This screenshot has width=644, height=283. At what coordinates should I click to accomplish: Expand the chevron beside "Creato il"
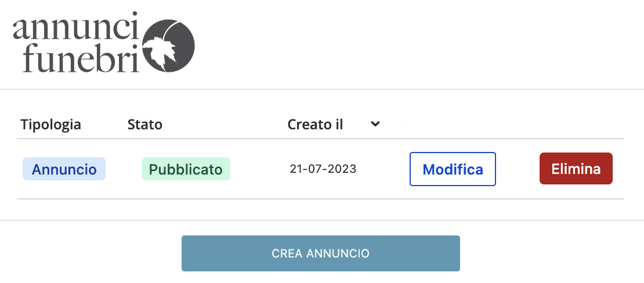[375, 124]
